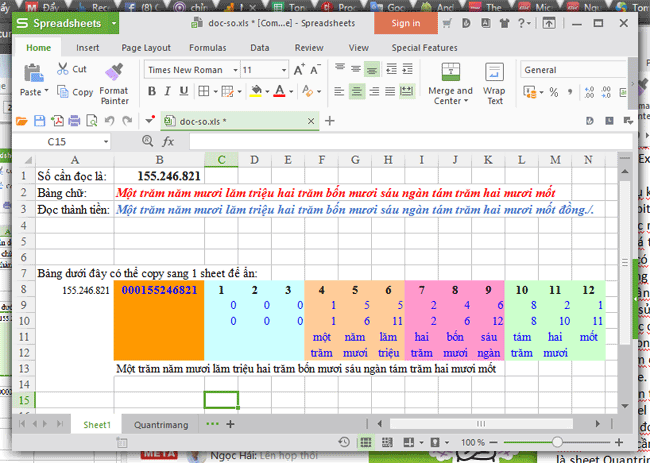Switch to the Page Layout ribbon tab
The width and height of the screenshot is (650, 463).
click(146, 47)
